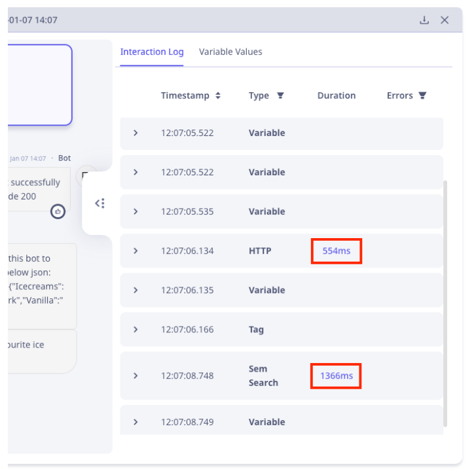Expand the Variable row at 12:07:08.749
This screenshot has height=473, width=476.
click(136, 422)
